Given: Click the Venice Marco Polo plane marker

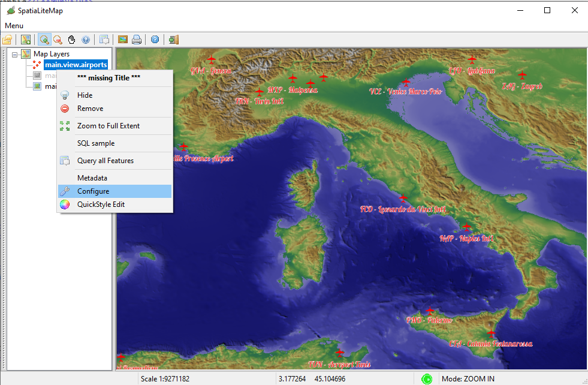Looking at the screenshot, I should tap(406, 82).
